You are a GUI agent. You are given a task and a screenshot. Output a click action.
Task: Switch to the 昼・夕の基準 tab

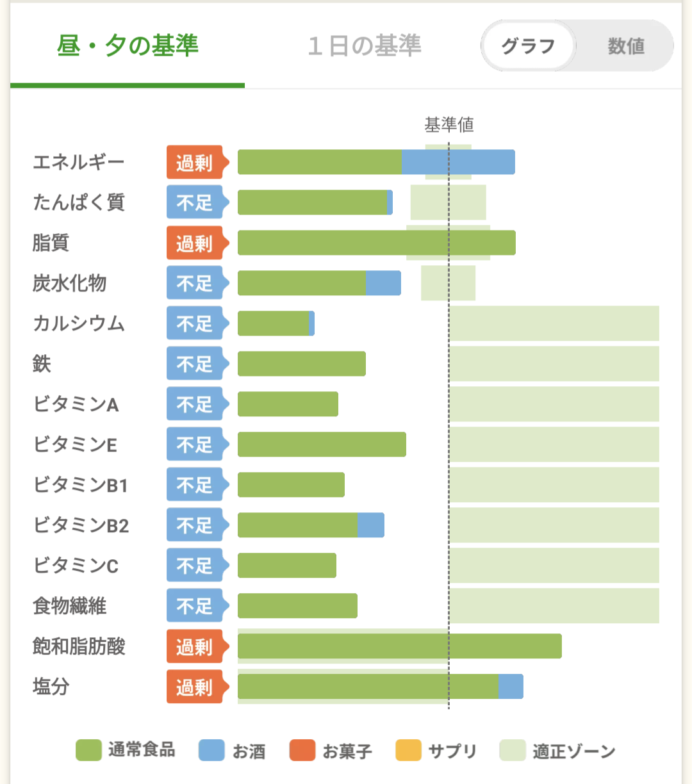pyautogui.click(x=128, y=46)
